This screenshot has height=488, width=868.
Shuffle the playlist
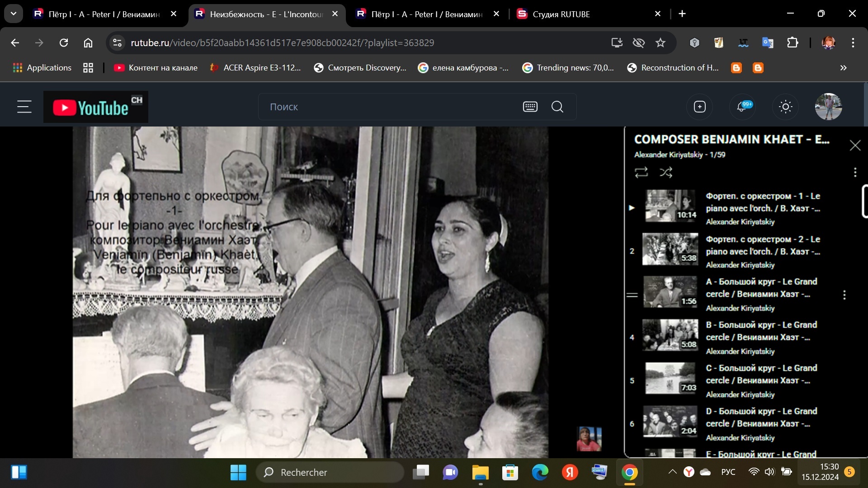click(x=666, y=172)
